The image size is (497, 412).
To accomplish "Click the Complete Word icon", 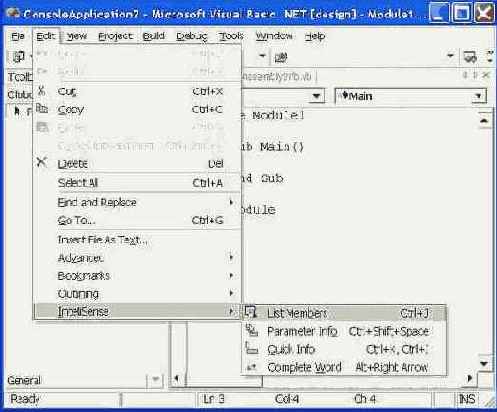I will pos(252,367).
